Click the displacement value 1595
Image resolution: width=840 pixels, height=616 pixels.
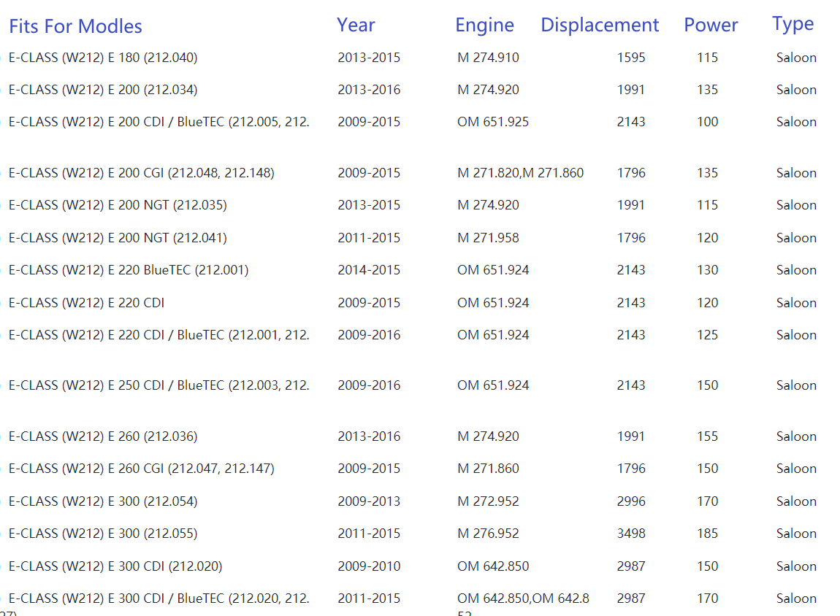coord(631,58)
